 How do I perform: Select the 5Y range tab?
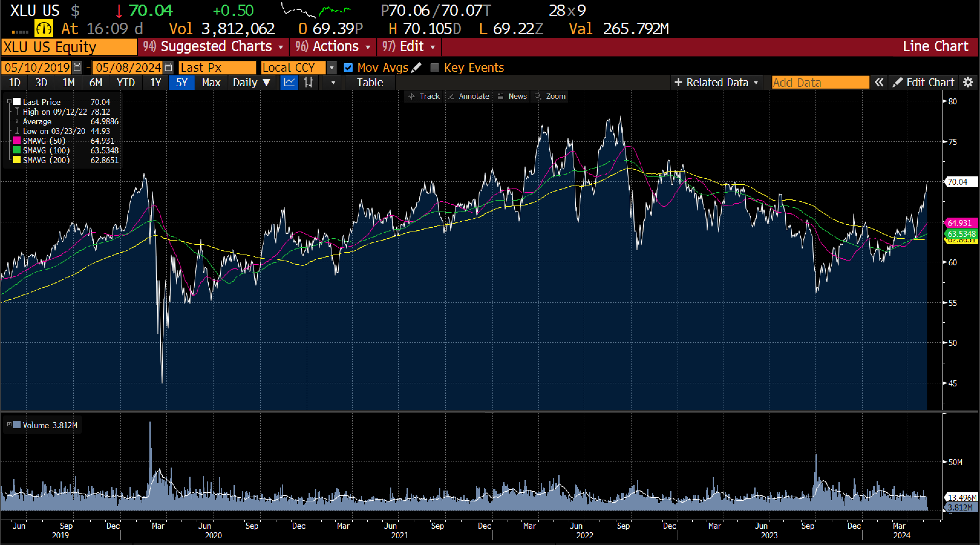point(182,82)
